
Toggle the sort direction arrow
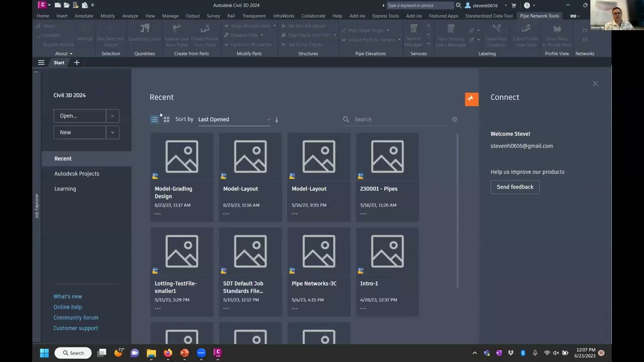point(277,120)
